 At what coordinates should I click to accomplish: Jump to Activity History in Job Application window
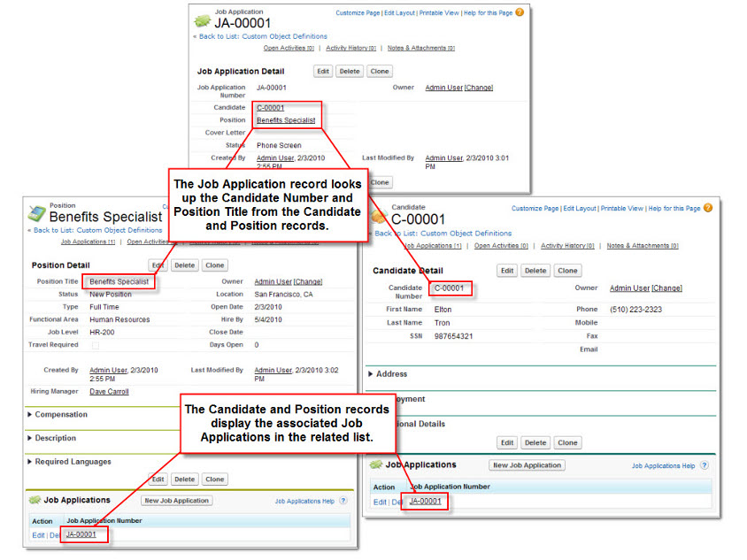[x=351, y=48]
